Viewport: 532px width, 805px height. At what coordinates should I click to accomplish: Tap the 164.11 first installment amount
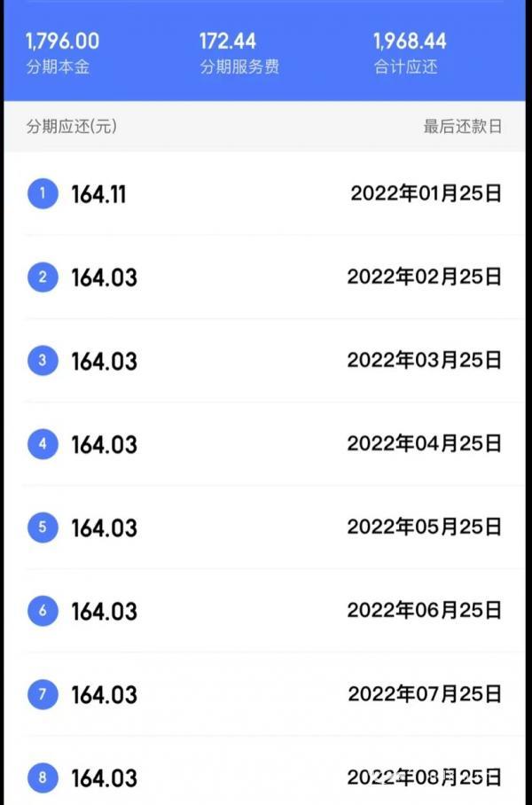click(x=98, y=195)
